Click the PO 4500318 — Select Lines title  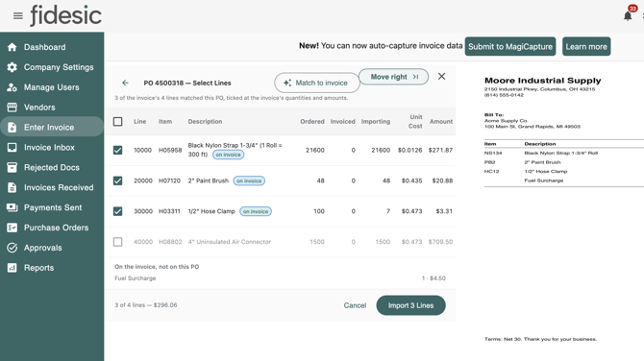tap(187, 83)
